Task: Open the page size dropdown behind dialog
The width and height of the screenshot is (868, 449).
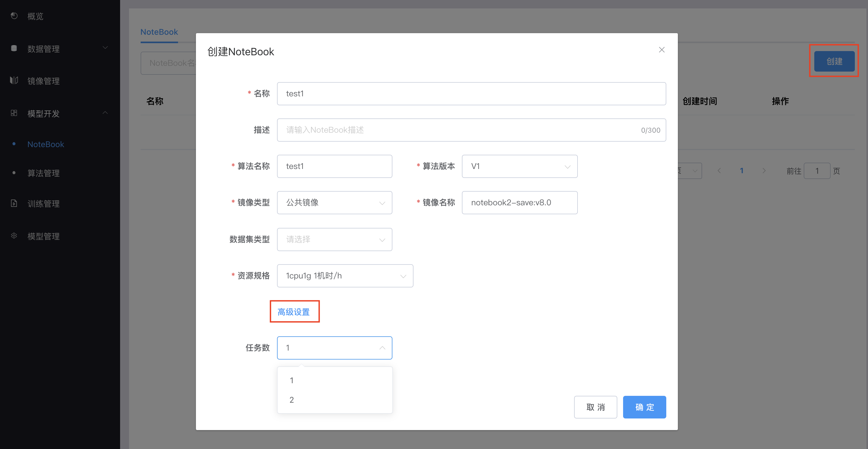Action: point(689,171)
